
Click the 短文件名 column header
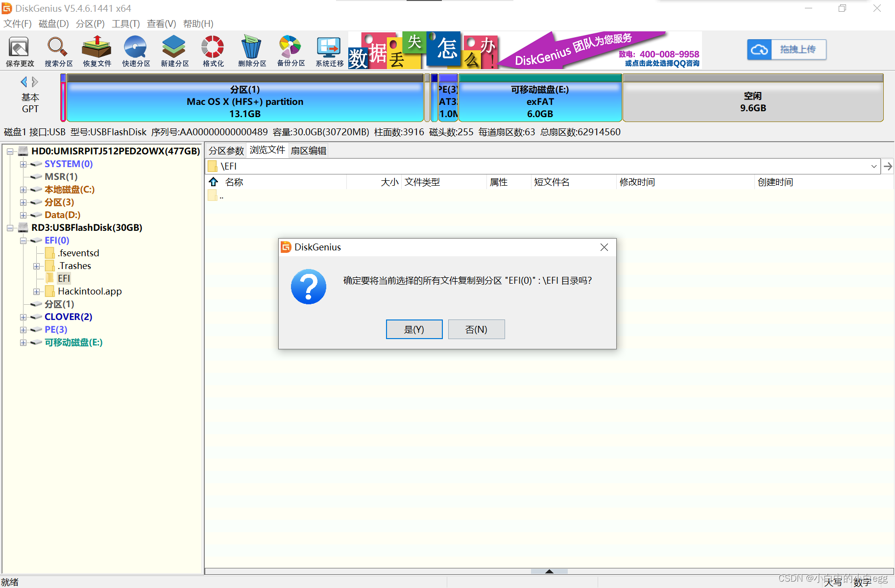pyautogui.click(x=552, y=182)
